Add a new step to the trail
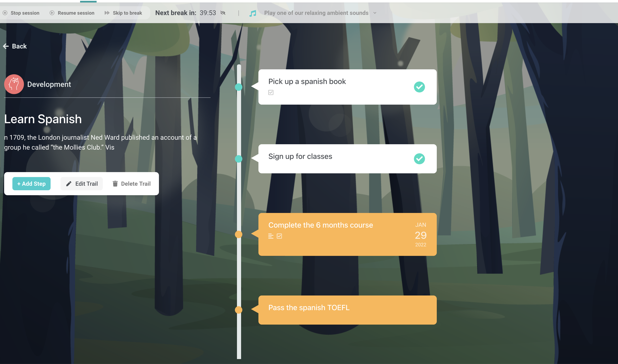618x364 pixels. click(x=31, y=184)
